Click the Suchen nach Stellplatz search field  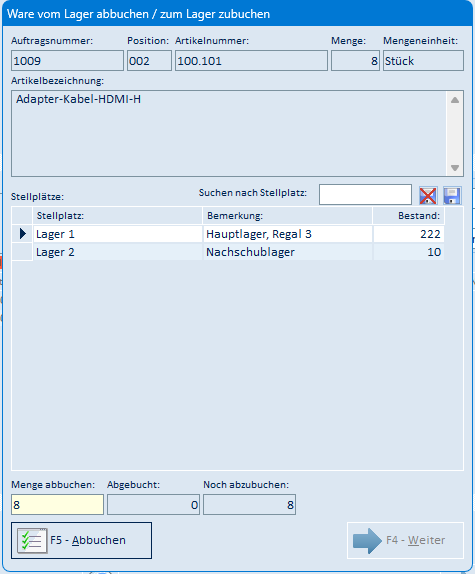click(x=365, y=194)
